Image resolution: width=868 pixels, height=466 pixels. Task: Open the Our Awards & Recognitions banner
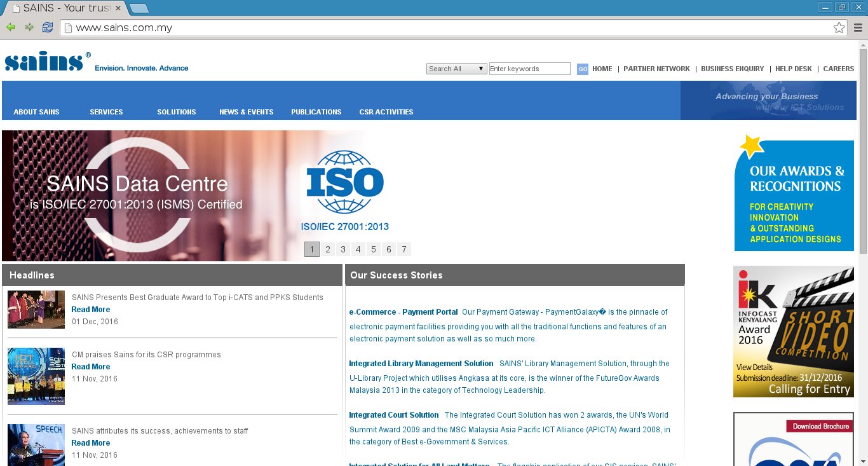pyautogui.click(x=794, y=193)
